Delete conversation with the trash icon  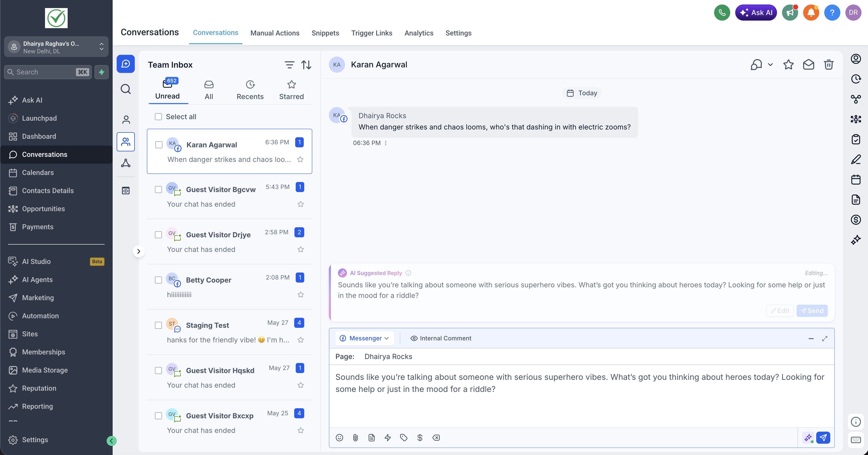pos(828,65)
